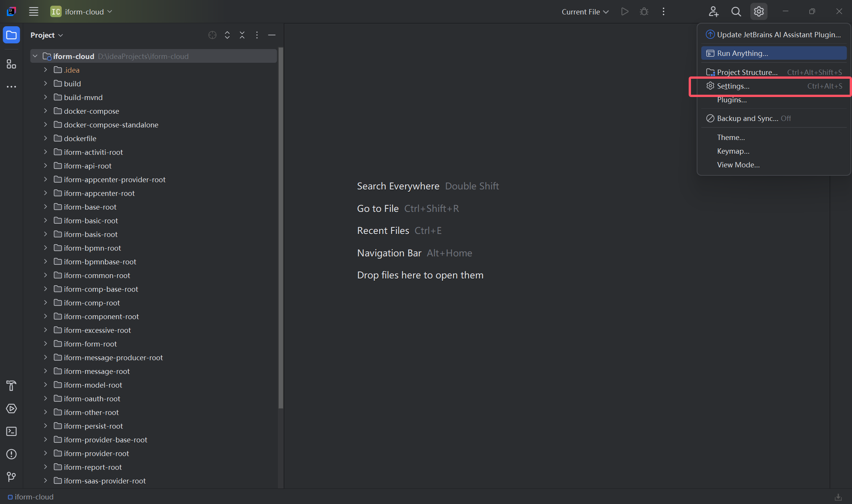This screenshot has width=852, height=504.
Task: Toggle Backup and Sync option
Action: [x=748, y=118]
